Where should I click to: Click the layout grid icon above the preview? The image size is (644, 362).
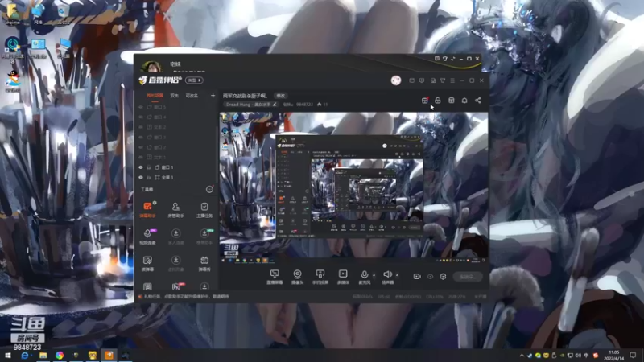(x=451, y=101)
